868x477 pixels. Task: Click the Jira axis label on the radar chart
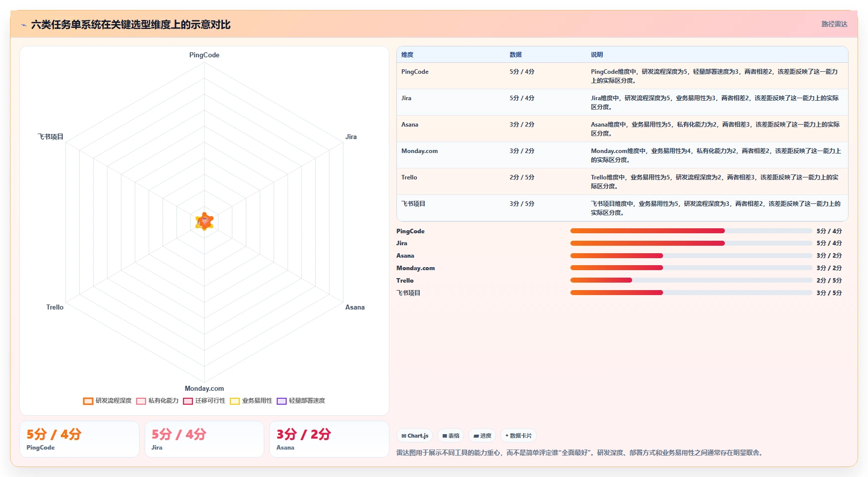coord(351,137)
